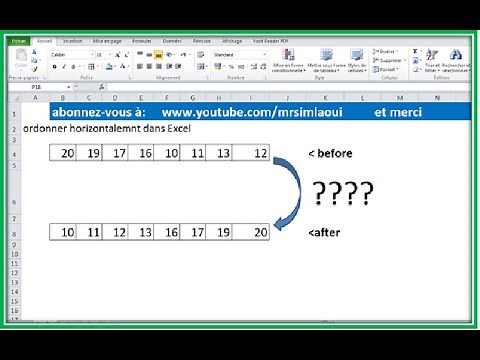Switch to the Formules tab

pos(142,41)
